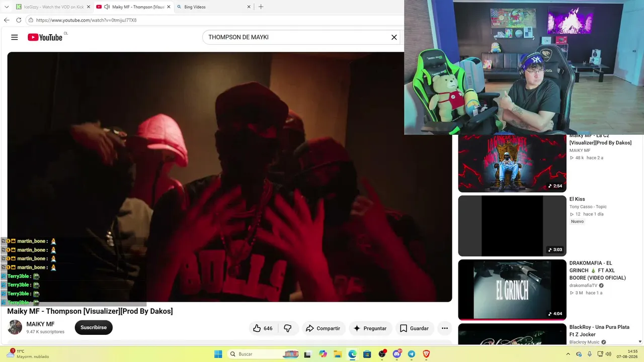Screen dimensions: 644x362
Task: Mute the tab via speaker icon
Action: click(107, 7)
